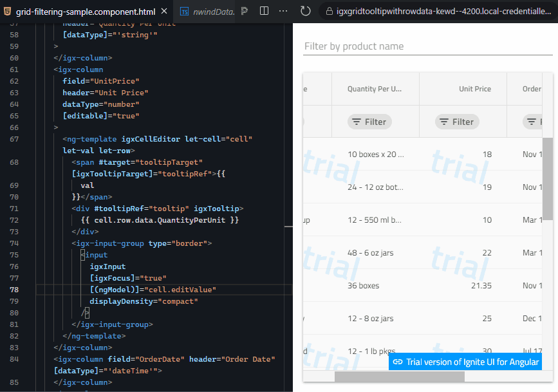The height and width of the screenshot is (392, 558).
Task: Close the grid-filtering-sample.component.html tab
Action: [163, 12]
